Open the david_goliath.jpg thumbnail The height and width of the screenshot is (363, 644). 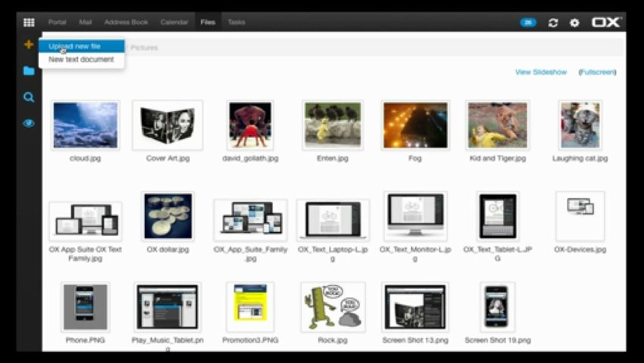pos(250,125)
